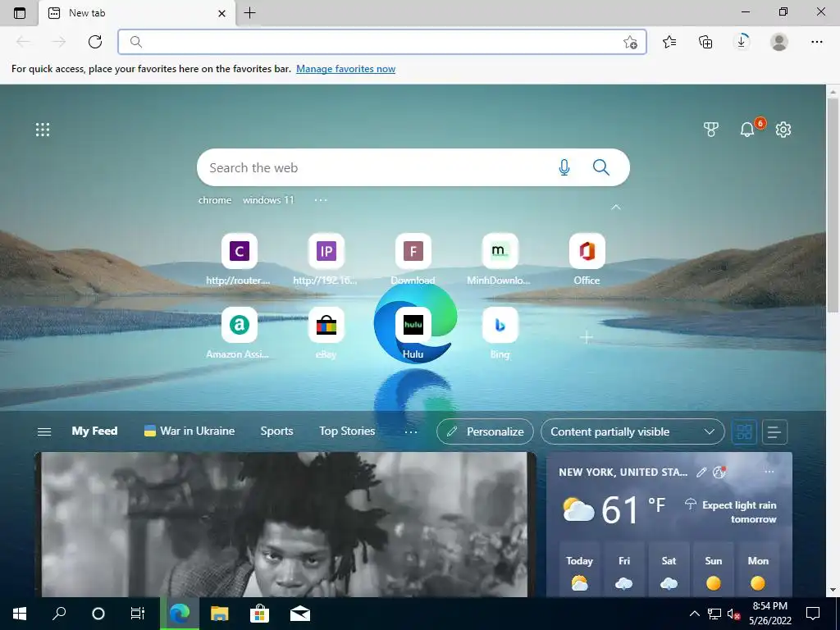Open a new tab with plus button

point(249,13)
